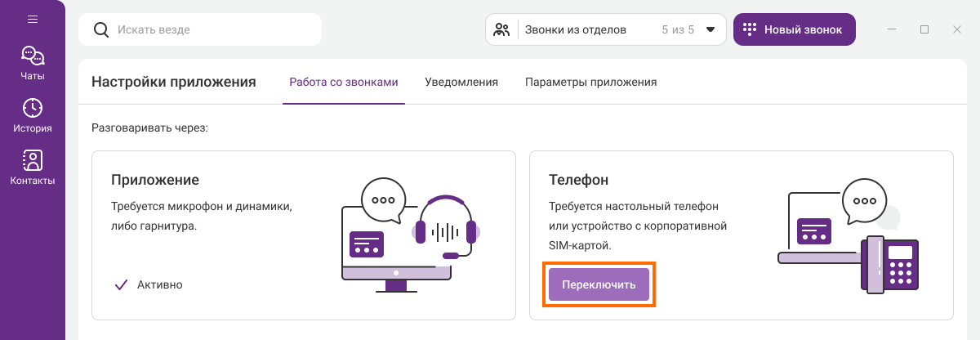Switch to the Уведомления tab
This screenshot has width=980, height=340.
coord(461,83)
